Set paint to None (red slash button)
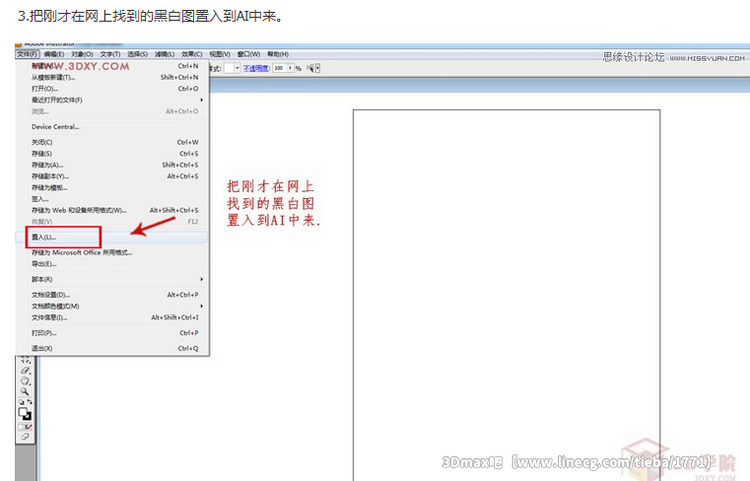 pos(29,426)
